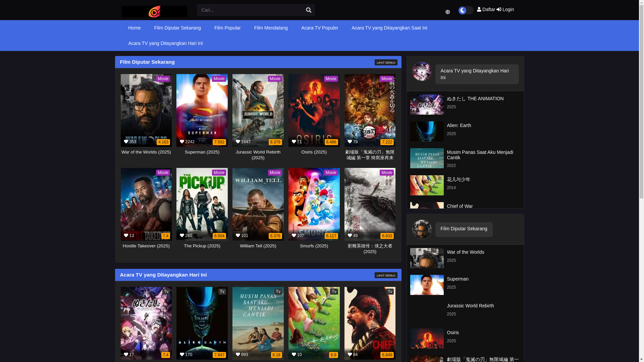Click sidebar War of the Worlds thumbnail
This screenshot has height=362, width=644.
pos(427,258)
